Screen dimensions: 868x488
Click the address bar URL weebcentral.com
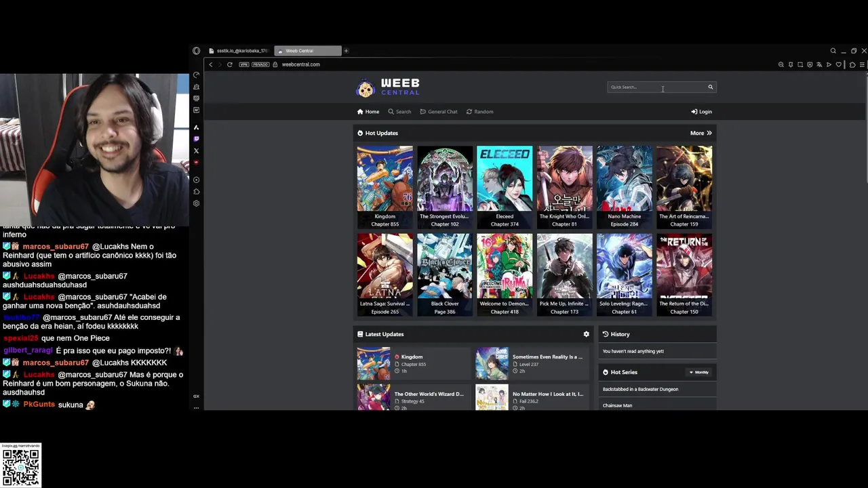point(300,64)
